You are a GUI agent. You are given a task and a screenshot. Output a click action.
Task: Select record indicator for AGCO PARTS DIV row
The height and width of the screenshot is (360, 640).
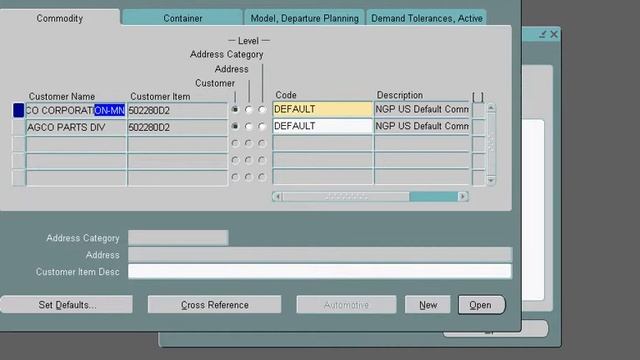[x=18, y=127]
